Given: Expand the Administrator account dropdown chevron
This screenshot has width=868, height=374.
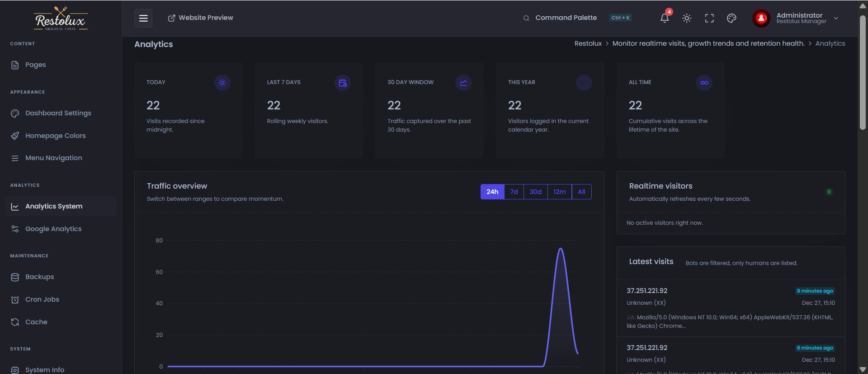Looking at the screenshot, I should 836,18.
